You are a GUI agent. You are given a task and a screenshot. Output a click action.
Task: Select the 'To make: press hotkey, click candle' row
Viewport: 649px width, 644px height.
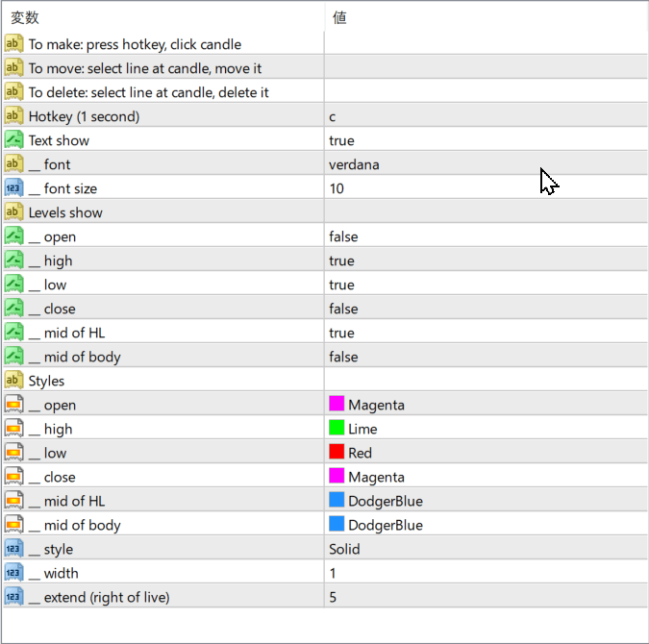(135, 44)
